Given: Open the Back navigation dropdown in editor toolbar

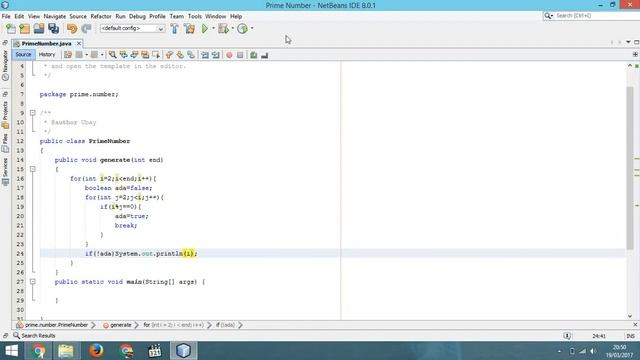Looking at the screenshot, I should 87,55.
